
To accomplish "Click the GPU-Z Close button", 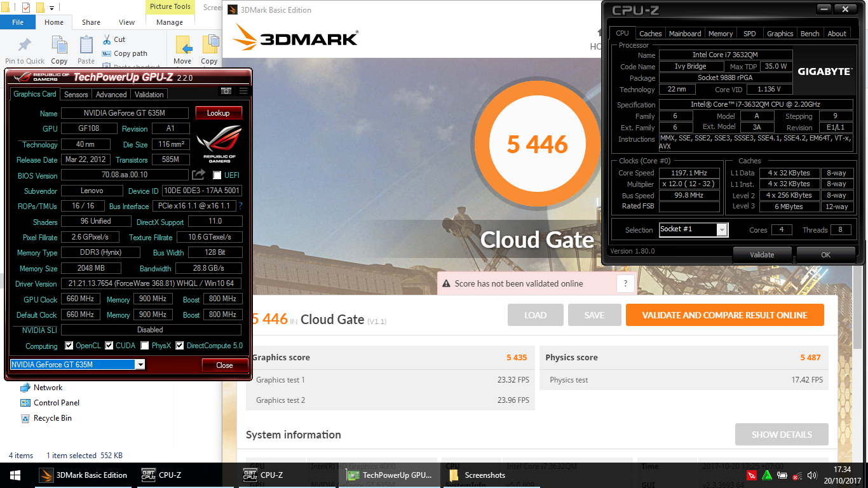I will point(225,365).
